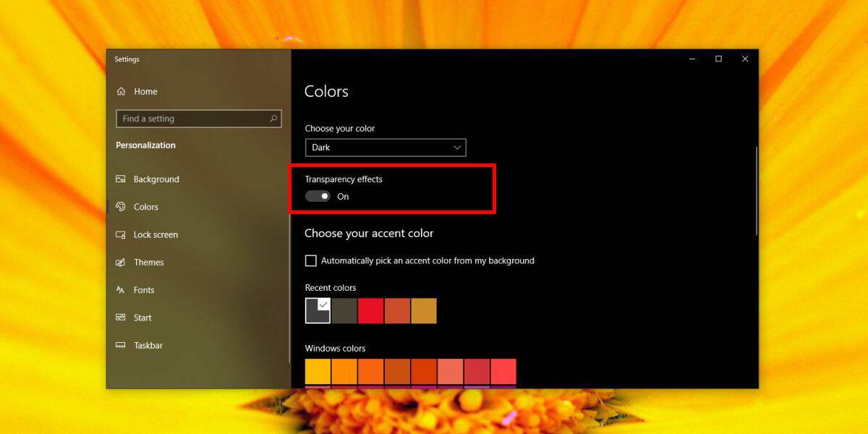Click the Themes brush icon
The image size is (868, 434).
point(120,263)
